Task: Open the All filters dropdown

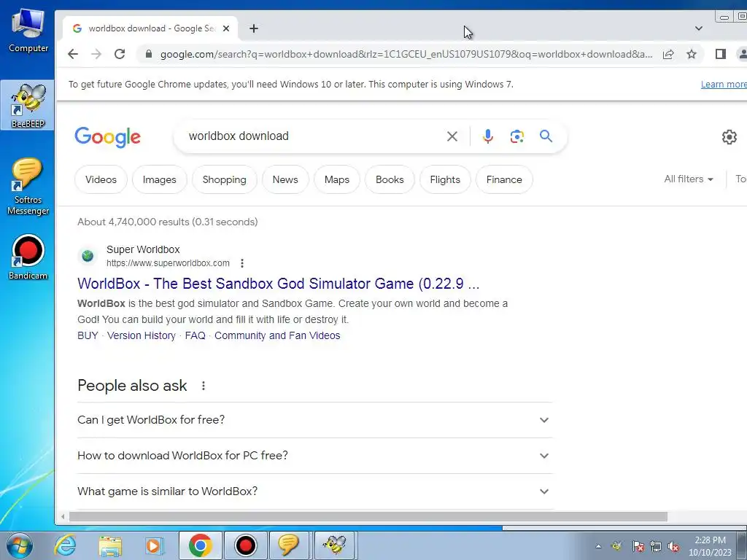Action: click(x=689, y=179)
